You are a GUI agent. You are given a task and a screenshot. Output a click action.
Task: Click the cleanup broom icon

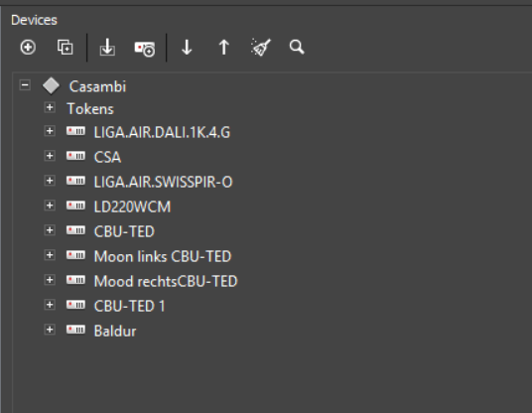click(x=261, y=48)
